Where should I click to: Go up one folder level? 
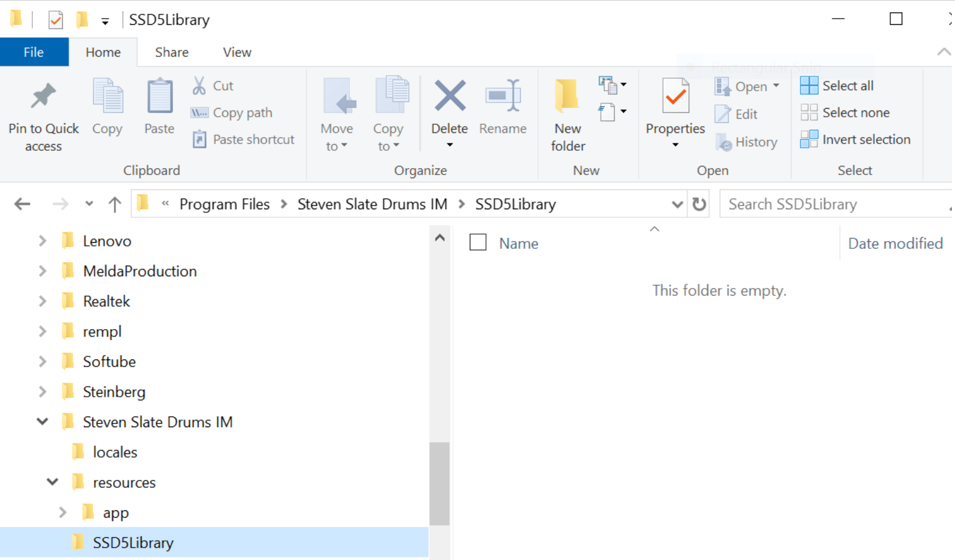[114, 204]
